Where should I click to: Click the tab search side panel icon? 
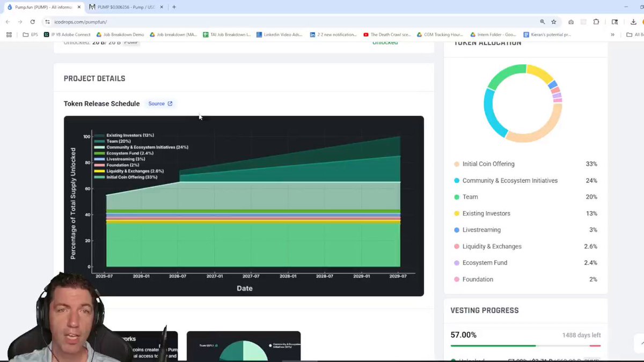coord(615,21)
